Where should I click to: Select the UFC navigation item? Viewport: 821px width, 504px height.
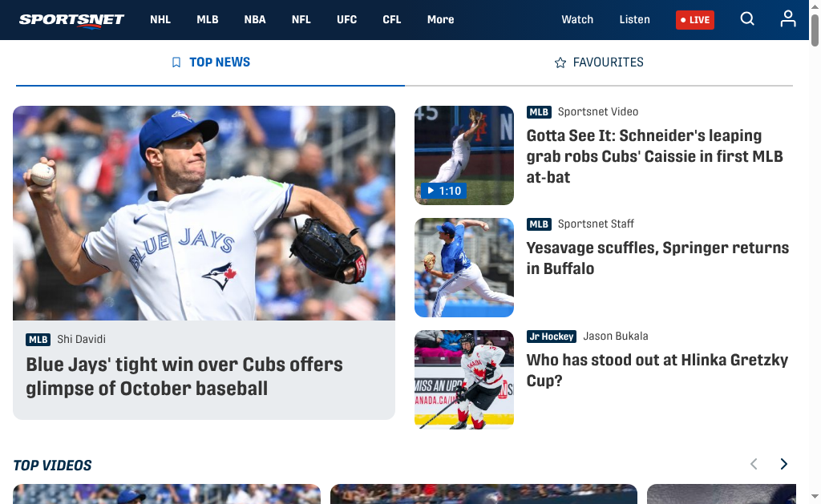346,20
